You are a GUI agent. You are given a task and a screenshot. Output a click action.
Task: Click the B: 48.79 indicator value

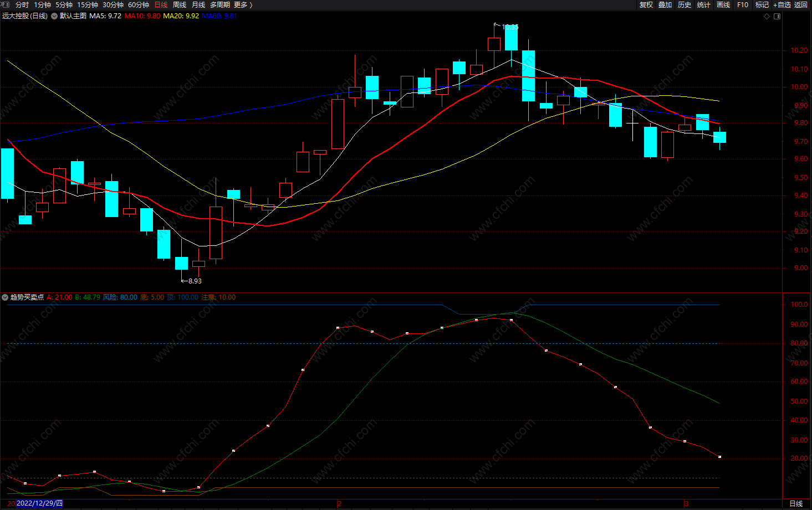tap(88, 297)
